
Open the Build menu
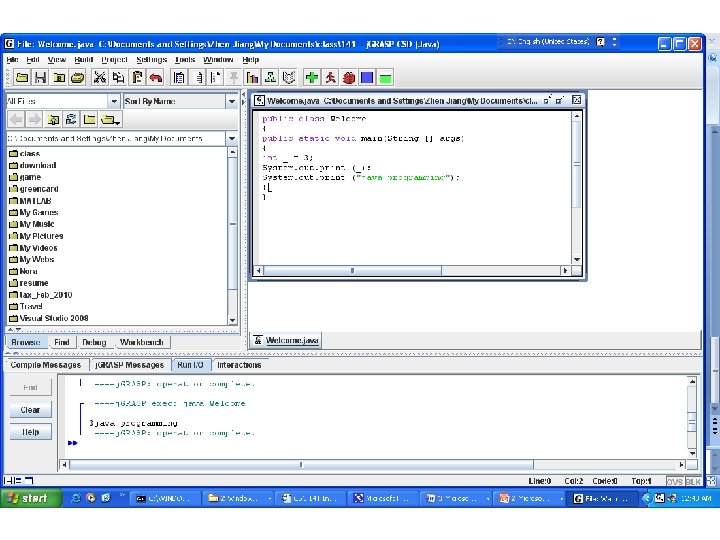(84, 60)
